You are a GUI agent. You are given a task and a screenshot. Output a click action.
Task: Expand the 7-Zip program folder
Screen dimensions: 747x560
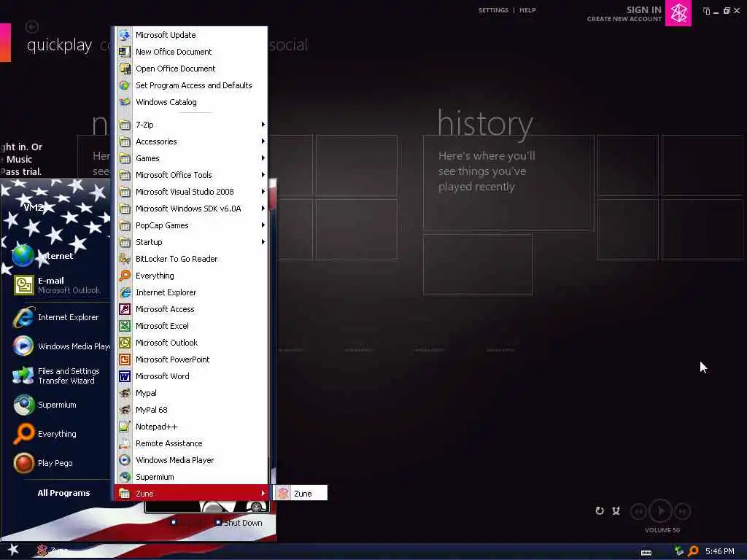tap(191, 124)
